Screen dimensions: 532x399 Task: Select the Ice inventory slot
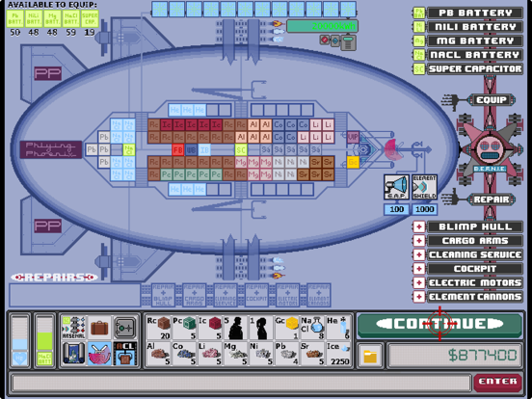click(338, 354)
